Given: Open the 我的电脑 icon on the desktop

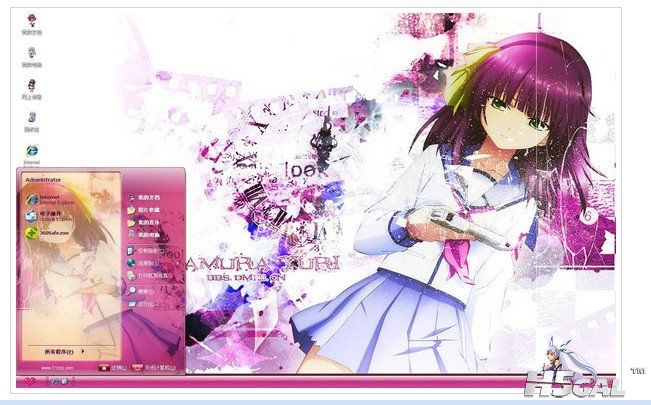Looking at the screenshot, I should (32, 57).
